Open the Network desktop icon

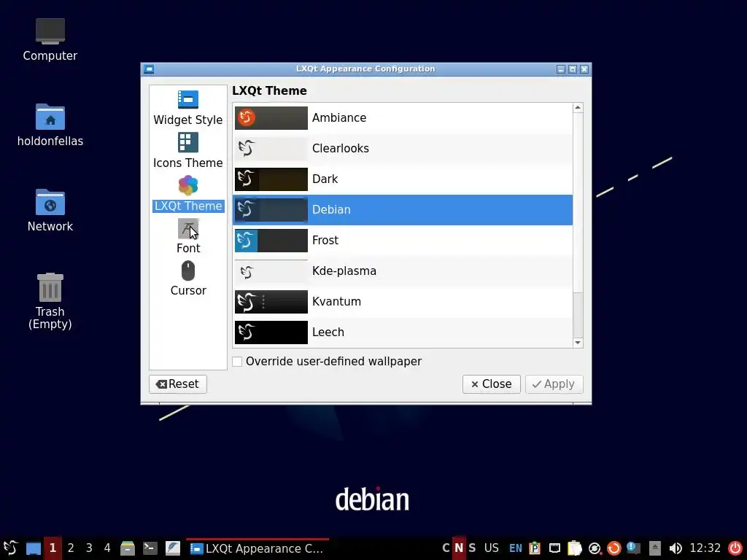(50, 211)
